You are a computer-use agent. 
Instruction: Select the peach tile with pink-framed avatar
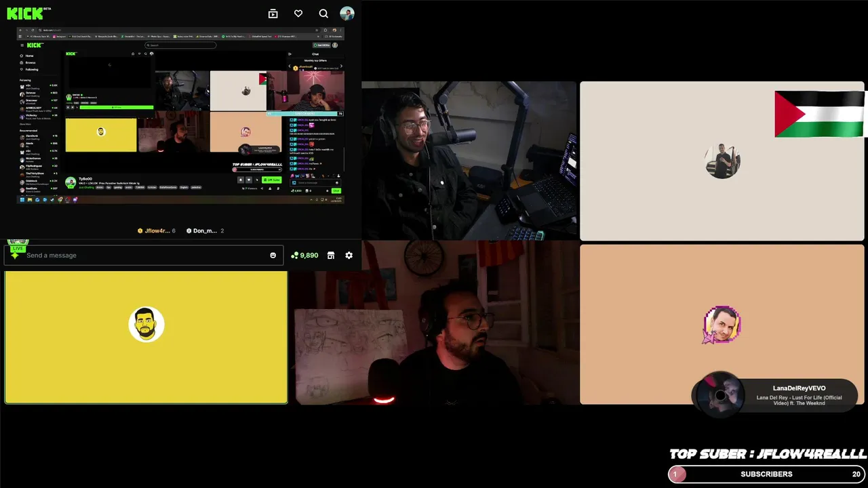(x=722, y=325)
